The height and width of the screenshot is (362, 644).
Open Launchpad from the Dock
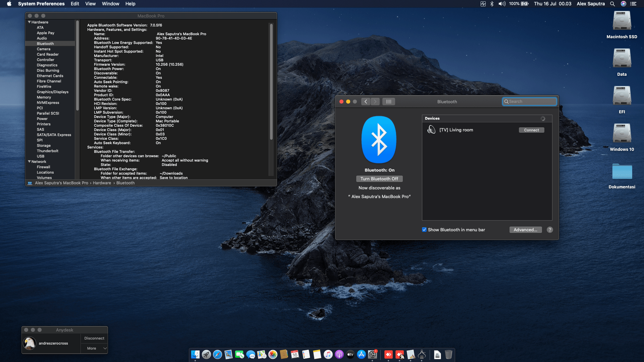(x=207, y=355)
